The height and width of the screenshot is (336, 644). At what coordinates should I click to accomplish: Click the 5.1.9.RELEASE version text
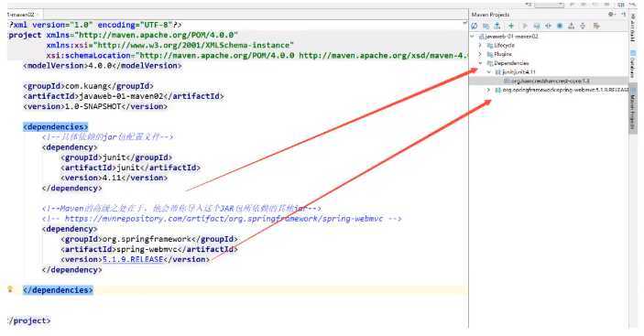tap(133, 259)
